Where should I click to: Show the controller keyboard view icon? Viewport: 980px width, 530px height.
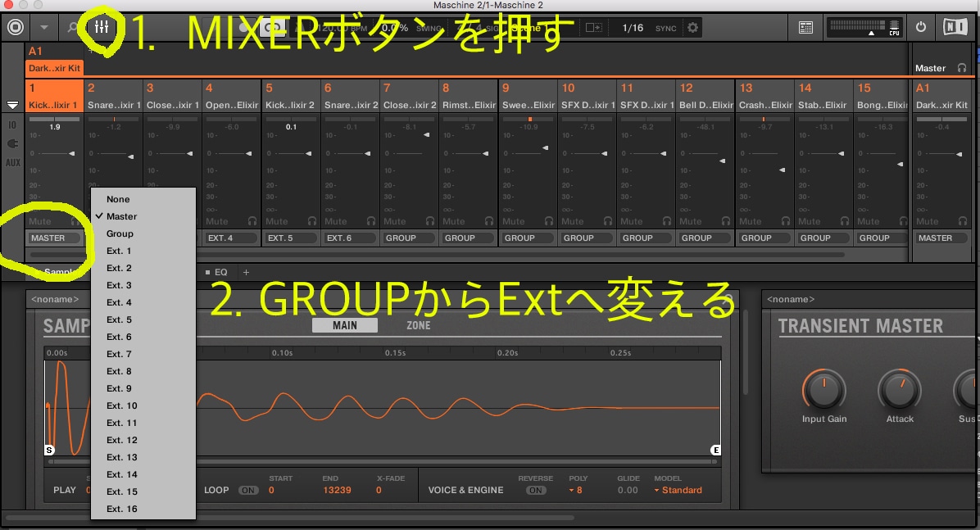click(x=805, y=28)
